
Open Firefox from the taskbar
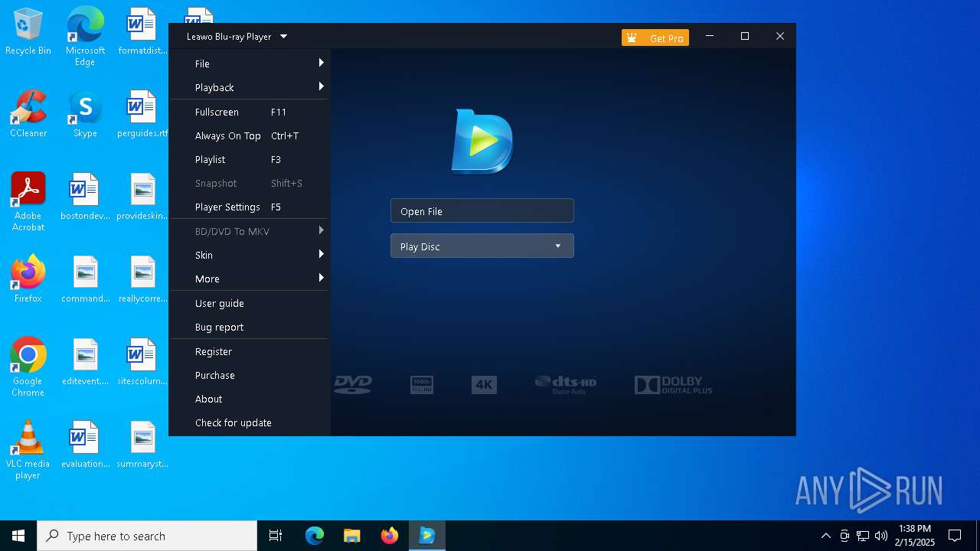[390, 536]
